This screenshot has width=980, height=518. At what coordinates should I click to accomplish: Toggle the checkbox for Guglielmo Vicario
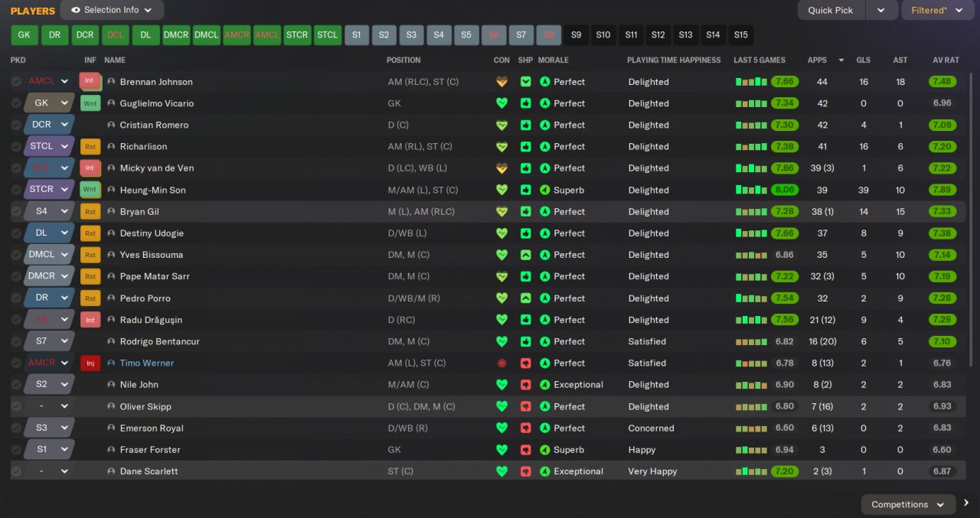pyautogui.click(x=16, y=103)
